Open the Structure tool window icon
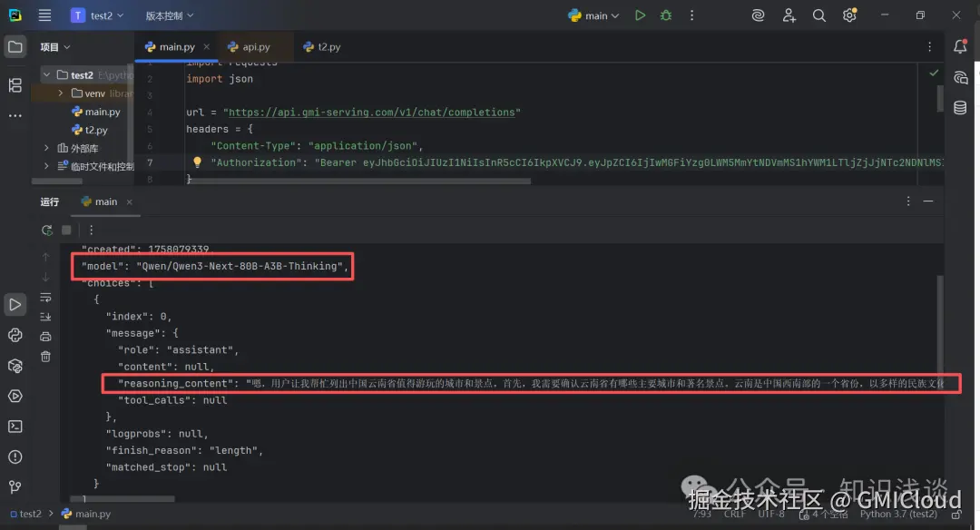Viewport: 980px width, 530px height. (15, 85)
